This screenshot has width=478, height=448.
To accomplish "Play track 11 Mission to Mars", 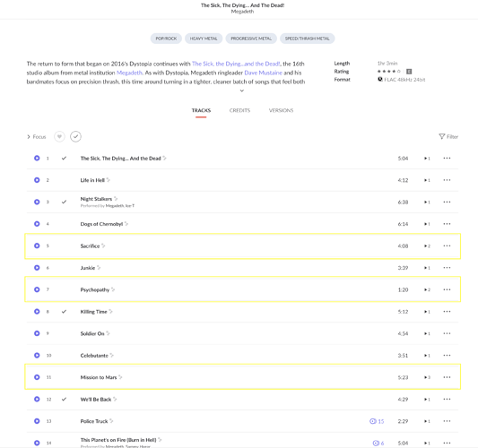I will pos(37,377).
